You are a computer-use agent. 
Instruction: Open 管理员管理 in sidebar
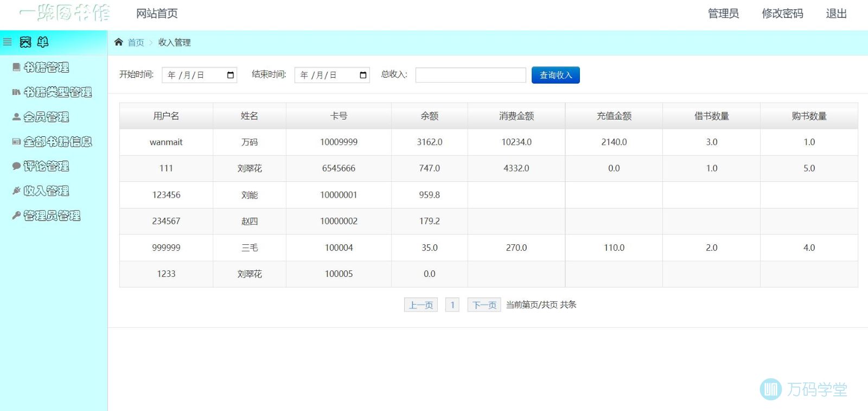tap(52, 216)
